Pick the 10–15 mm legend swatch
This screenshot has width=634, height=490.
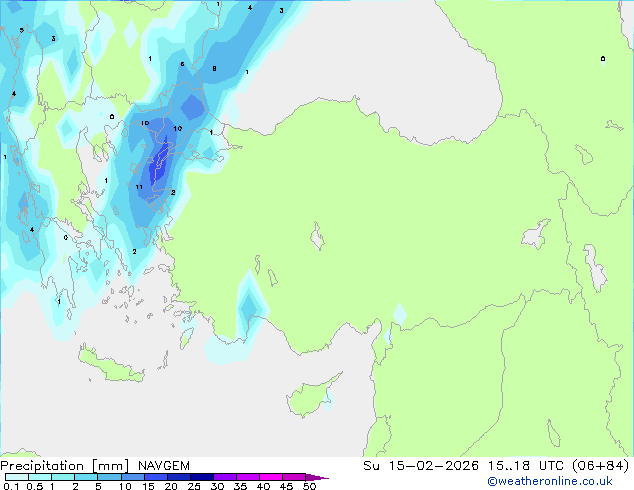point(133,477)
